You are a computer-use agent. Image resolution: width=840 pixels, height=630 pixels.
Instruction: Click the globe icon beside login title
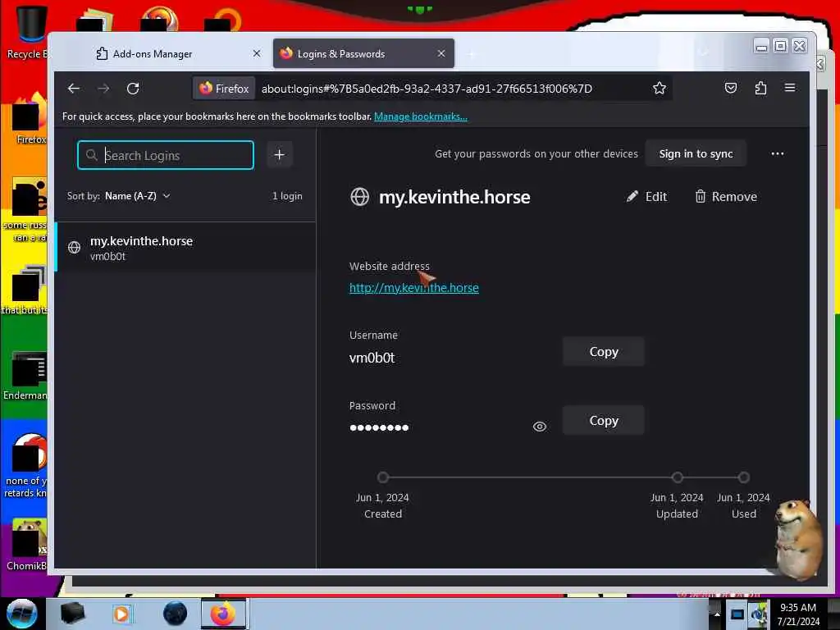pos(359,197)
